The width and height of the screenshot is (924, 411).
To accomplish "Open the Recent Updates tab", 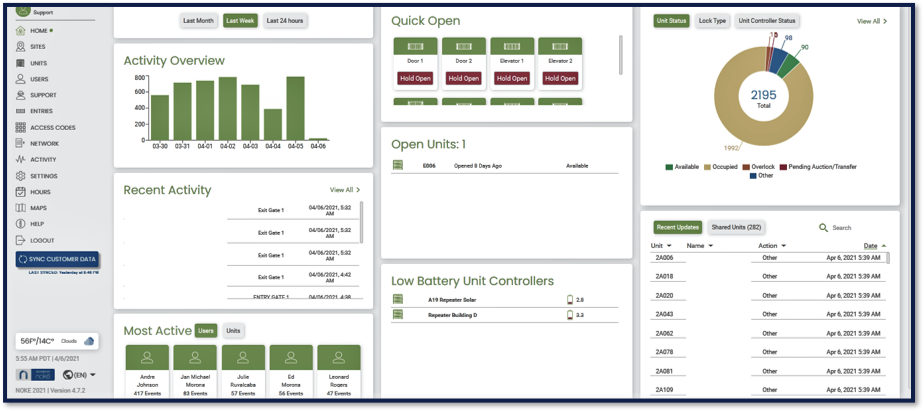I will pos(678,228).
